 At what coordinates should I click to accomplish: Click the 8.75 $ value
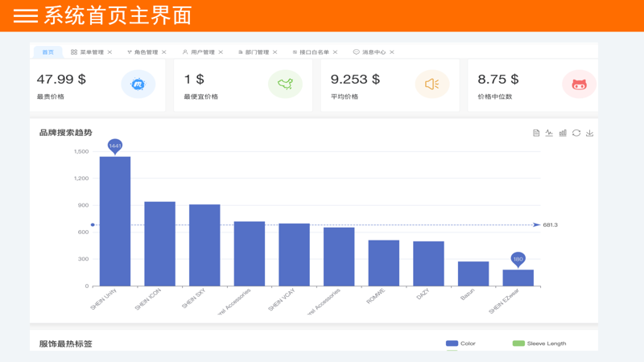[498, 79]
